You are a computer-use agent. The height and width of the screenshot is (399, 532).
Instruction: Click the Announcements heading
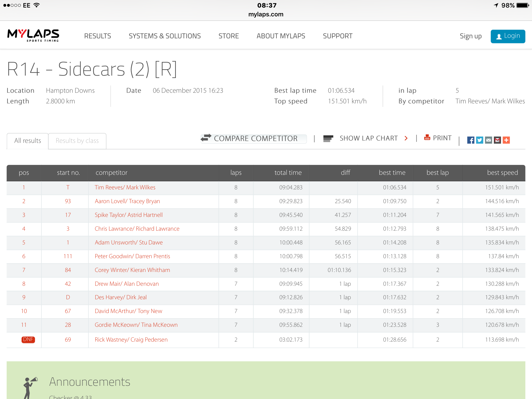[x=90, y=382]
